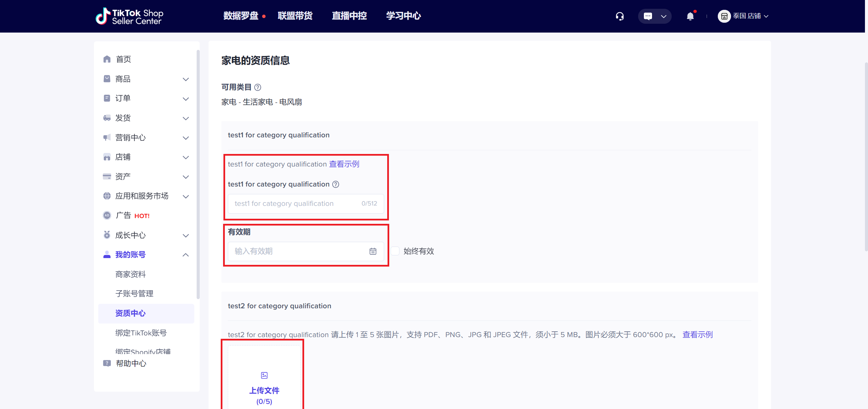868x409 pixels.
Task: Open the 泰国店铺 store dropdown
Action: [743, 16]
